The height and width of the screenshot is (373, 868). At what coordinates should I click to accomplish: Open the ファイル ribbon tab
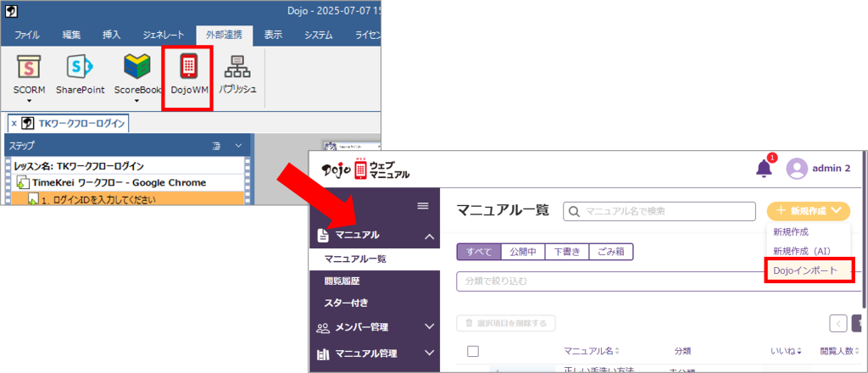click(26, 36)
